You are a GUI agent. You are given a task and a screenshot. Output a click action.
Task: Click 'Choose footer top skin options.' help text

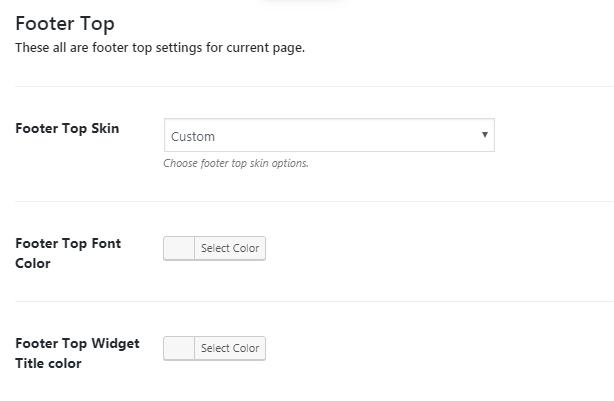pos(236,163)
